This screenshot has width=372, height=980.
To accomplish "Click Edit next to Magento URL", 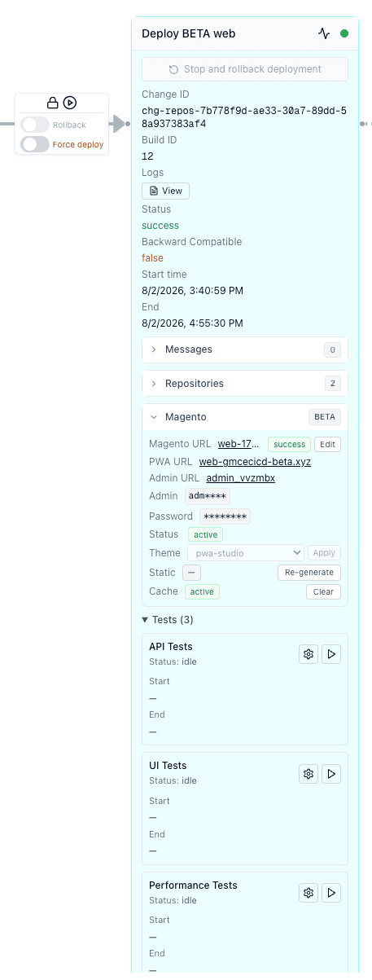I will [327, 444].
